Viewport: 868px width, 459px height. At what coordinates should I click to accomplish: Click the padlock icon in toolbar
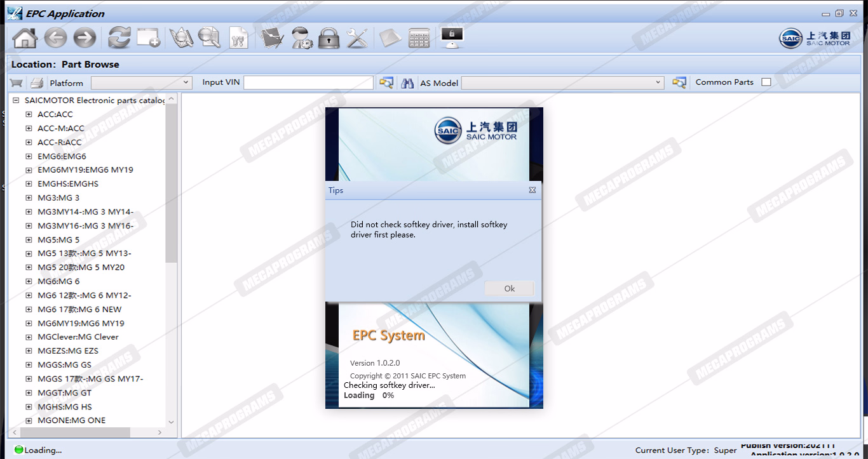click(x=329, y=38)
